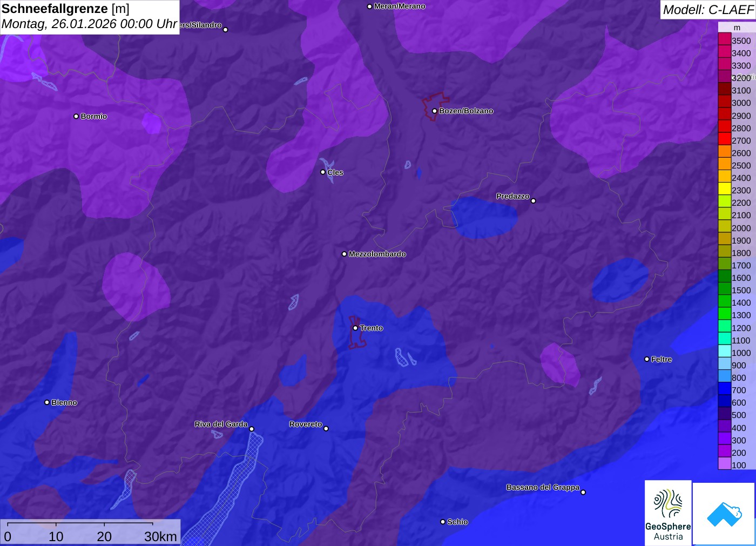
Task: Click the Predazzo label text
Action: [513, 196]
